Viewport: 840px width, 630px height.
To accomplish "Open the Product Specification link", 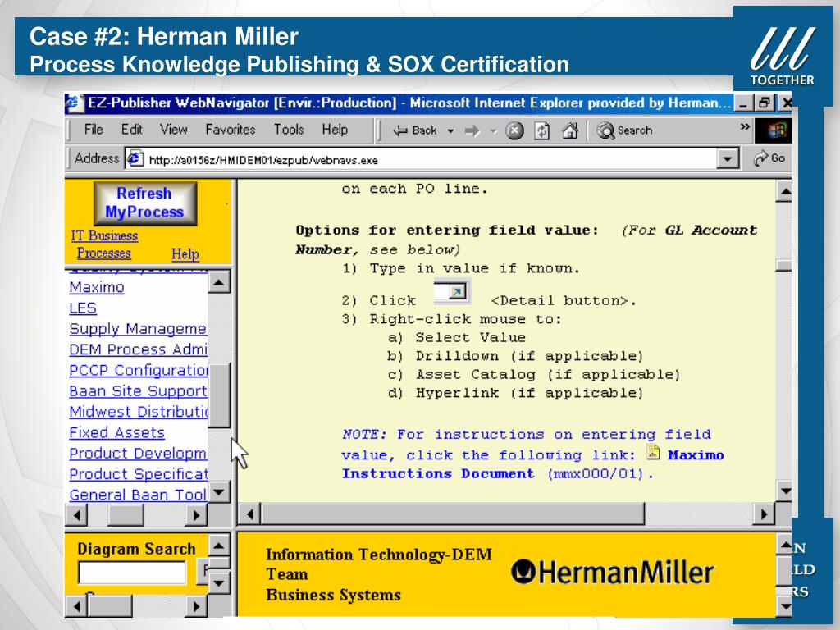I will 138,474.
